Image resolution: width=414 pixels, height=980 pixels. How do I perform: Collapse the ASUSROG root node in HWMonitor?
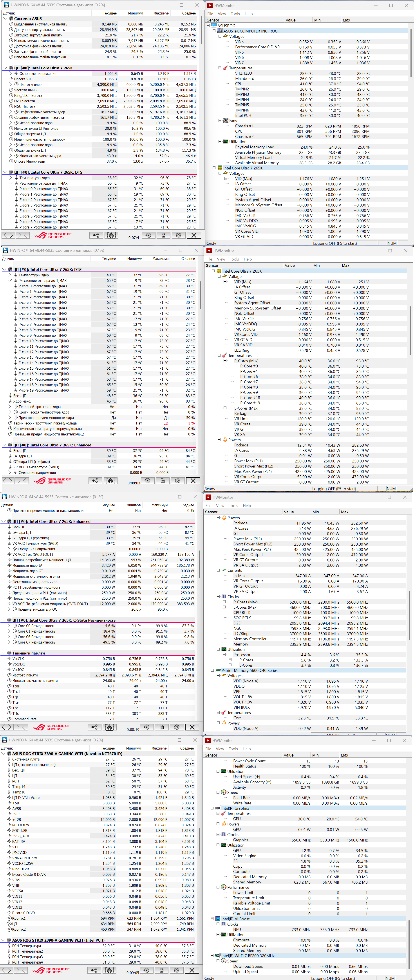coord(208,26)
